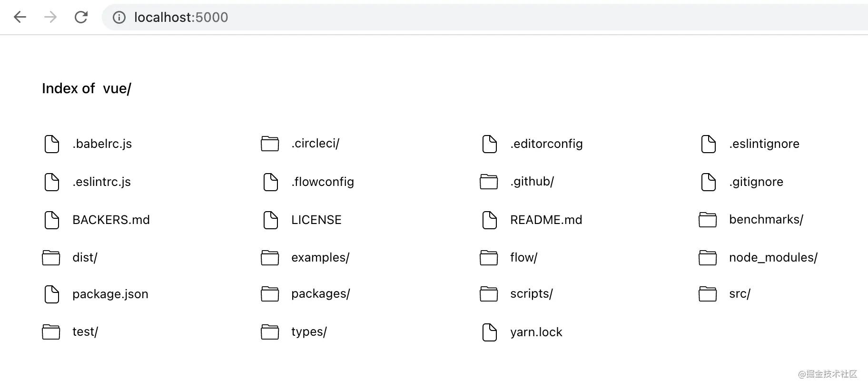868x389 pixels.
Task: Click the file icon beside yarn.lock
Action: point(489,332)
